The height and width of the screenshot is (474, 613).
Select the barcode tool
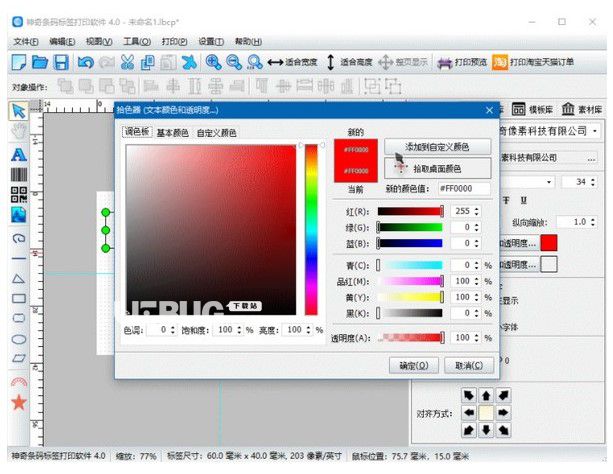click(19, 174)
